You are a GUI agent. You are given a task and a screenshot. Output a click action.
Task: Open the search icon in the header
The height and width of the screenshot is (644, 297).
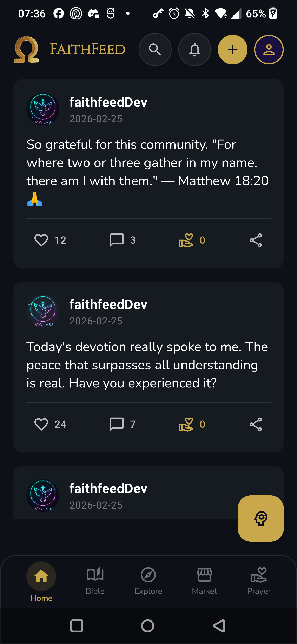tap(155, 49)
